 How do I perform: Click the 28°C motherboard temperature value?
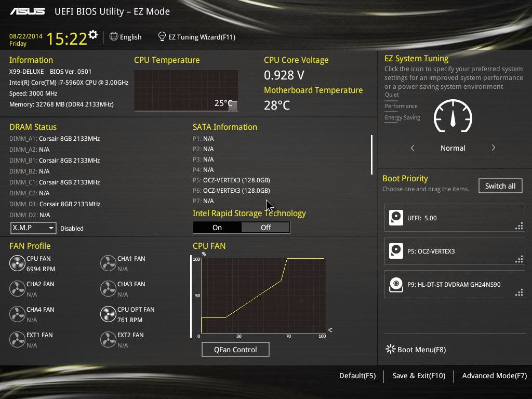tap(277, 105)
